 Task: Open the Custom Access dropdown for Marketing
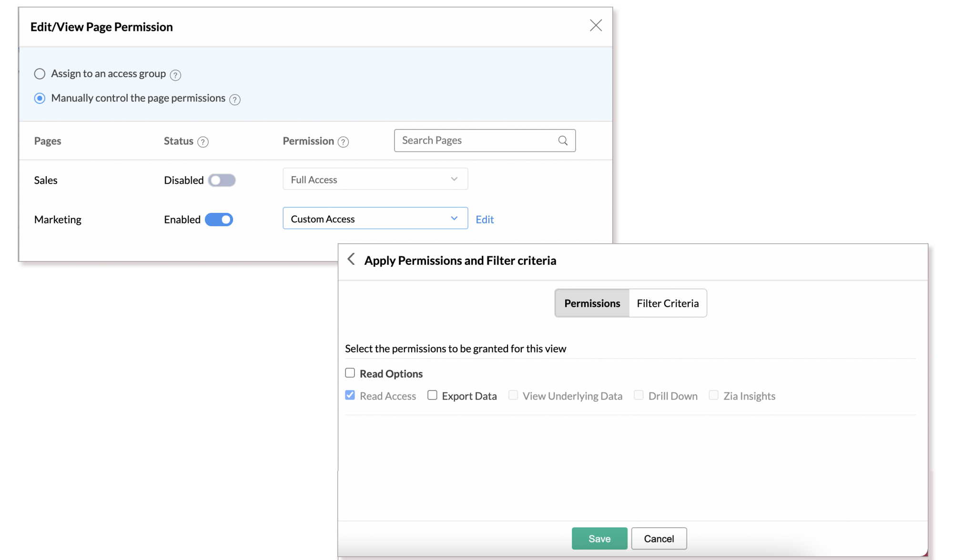point(375,218)
